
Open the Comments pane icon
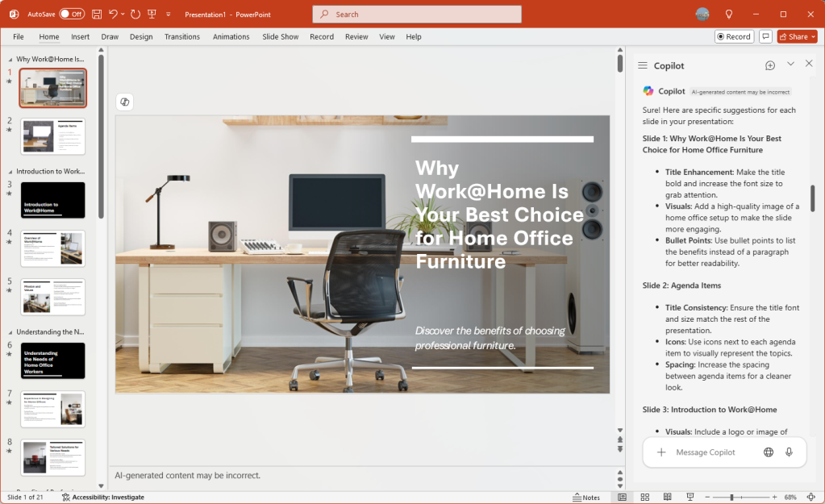tap(765, 36)
